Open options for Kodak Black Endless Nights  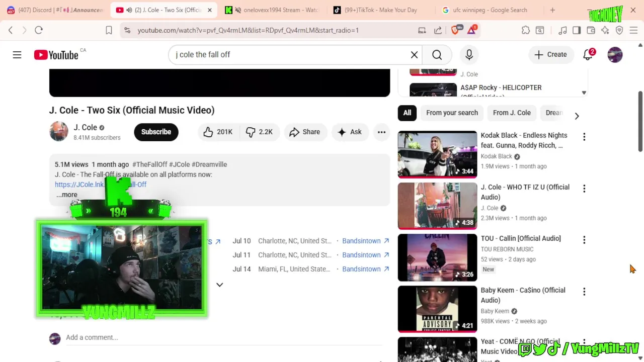tap(584, 137)
